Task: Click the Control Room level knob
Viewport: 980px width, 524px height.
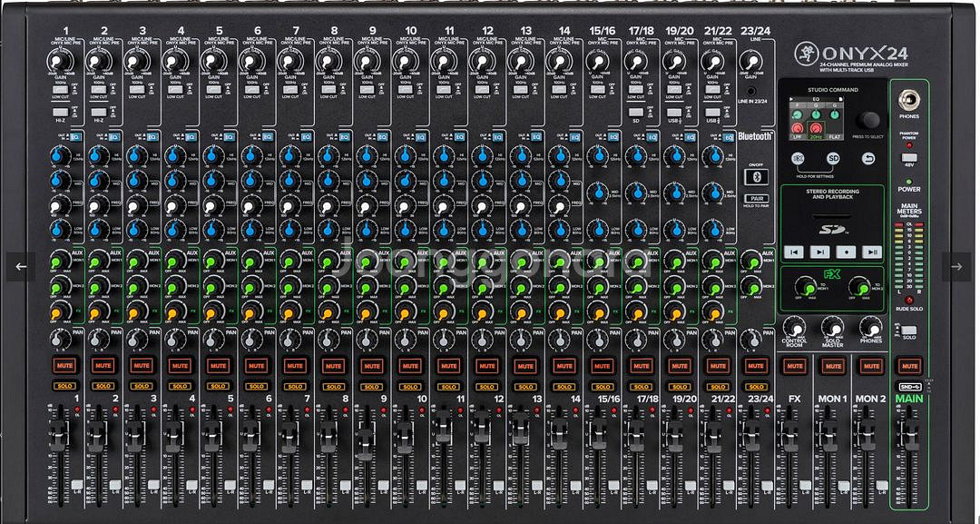Action: coord(794,327)
